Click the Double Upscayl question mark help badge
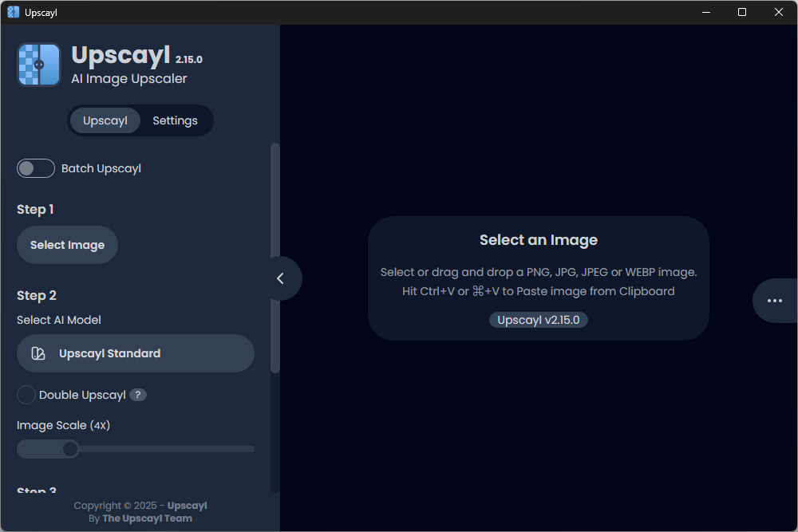The height and width of the screenshot is (532, 798). [138, 395]
